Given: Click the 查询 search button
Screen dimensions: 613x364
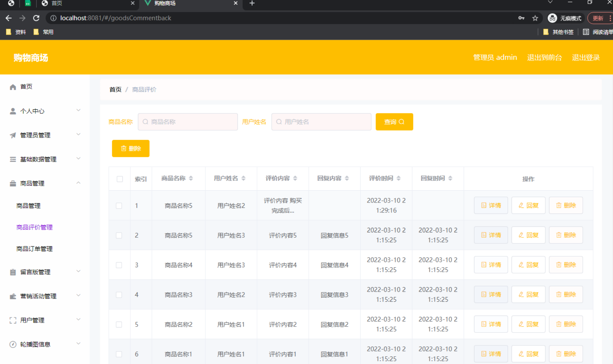Looking at the screenshot, I should tap(394, 122).
